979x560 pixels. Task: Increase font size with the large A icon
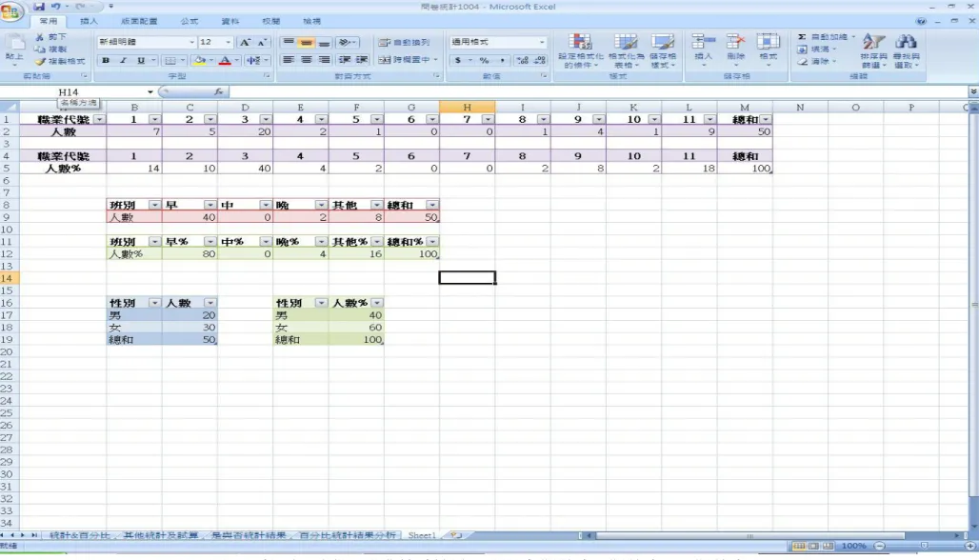245,42
